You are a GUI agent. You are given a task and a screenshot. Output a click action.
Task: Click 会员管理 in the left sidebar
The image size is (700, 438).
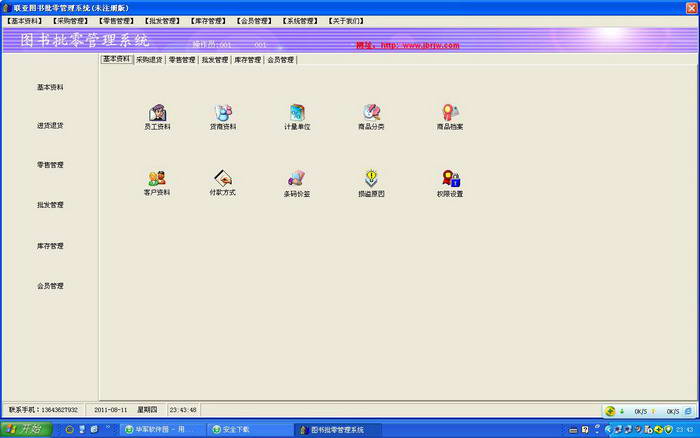(50, 286)
